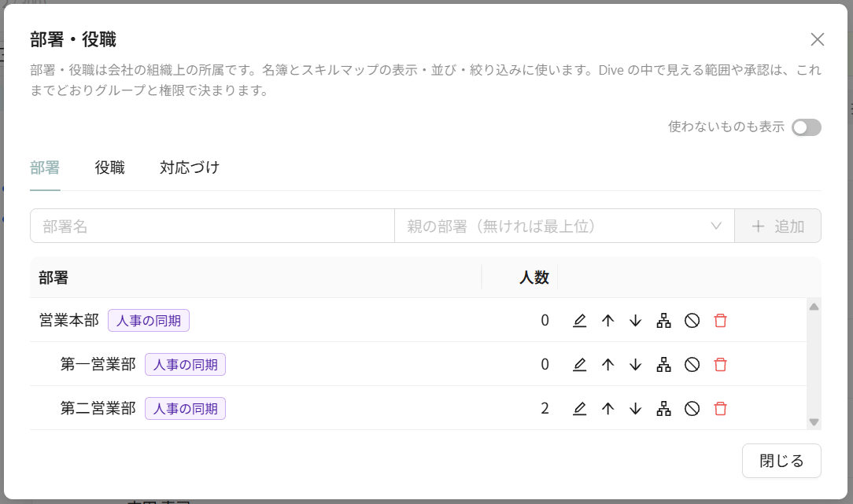
Task: Switch to the 対応づけ tab
Action: point(190,167)
